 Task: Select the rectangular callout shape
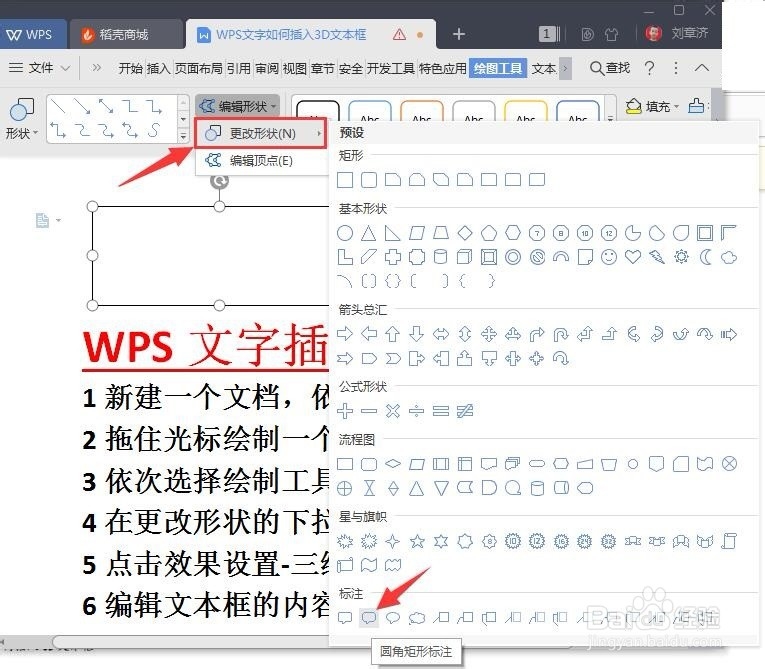point(345,618)
